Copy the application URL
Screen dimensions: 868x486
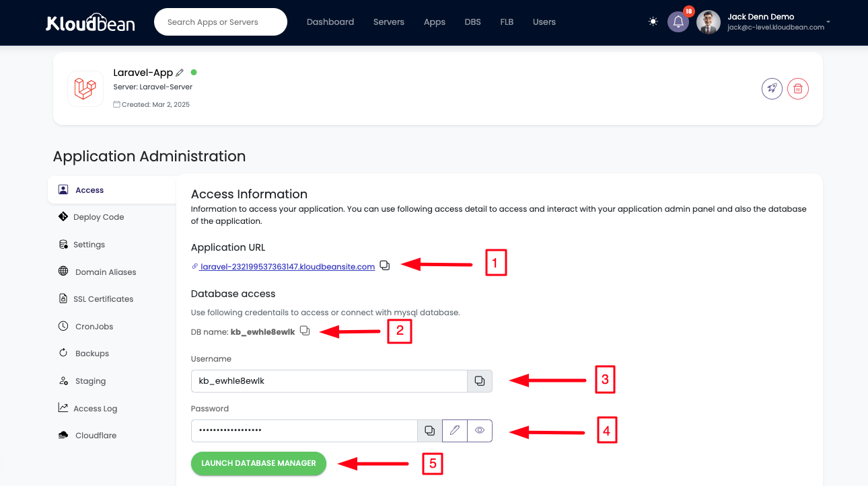point(385,266)
